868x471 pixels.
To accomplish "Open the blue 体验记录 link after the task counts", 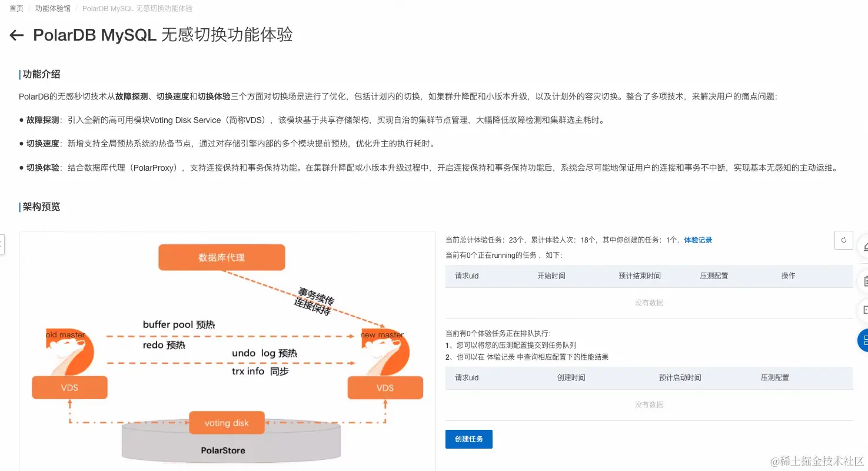I will (x=698, y=240).
